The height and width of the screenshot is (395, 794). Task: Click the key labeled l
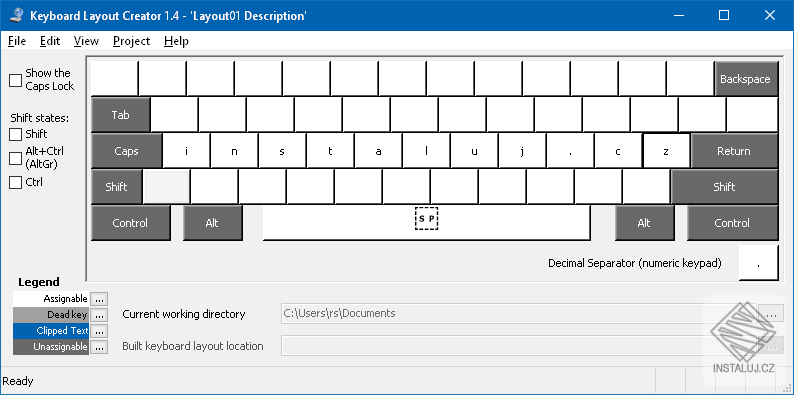point(426,151)
